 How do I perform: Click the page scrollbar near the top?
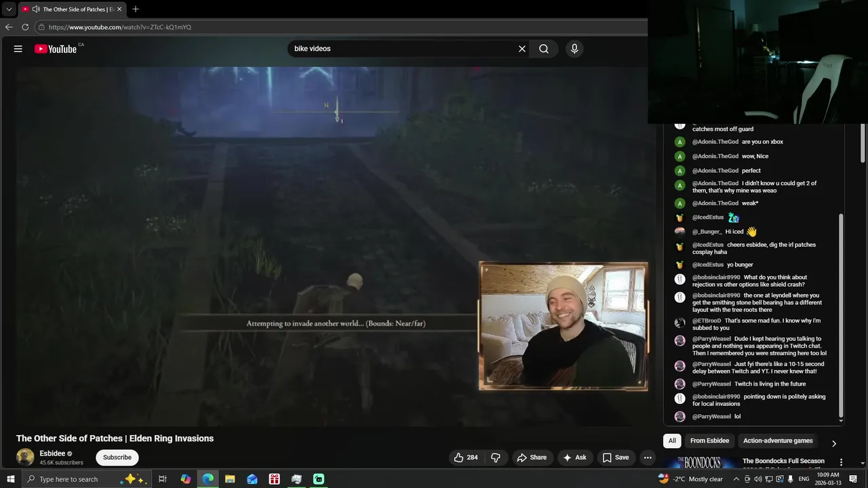coord(863,142)
